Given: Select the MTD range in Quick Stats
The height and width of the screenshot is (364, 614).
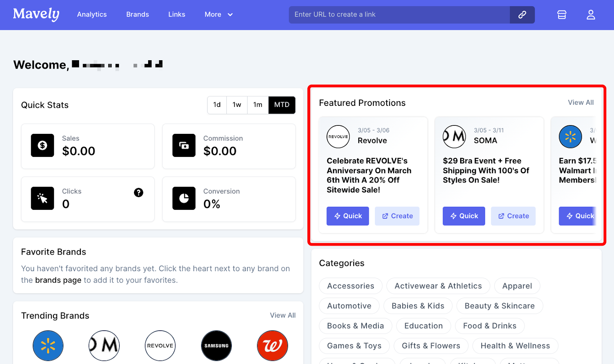Looking at the screenshot, I should [282, 105].
